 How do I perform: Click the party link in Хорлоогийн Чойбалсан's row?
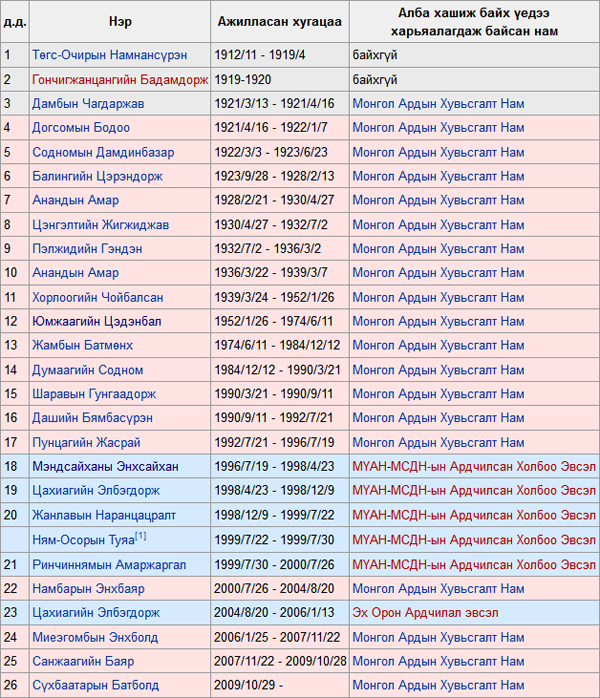tap(438, 297)
